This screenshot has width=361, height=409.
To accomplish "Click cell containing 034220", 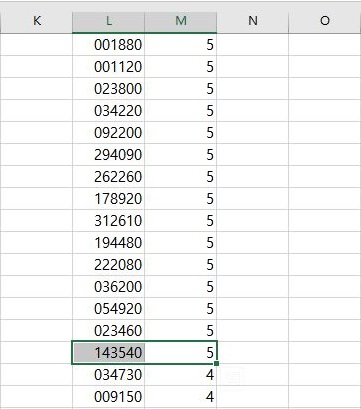I will 108,111.
